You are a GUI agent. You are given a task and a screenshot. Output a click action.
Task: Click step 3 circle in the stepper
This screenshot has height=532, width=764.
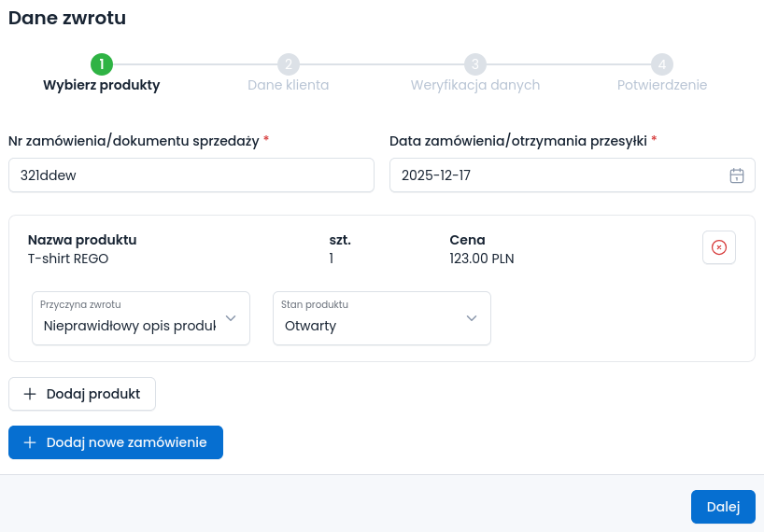(x=475, y=64)
